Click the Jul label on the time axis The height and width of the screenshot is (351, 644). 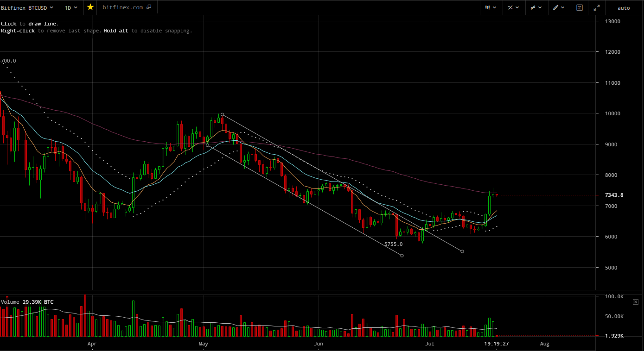pos(430,344)
